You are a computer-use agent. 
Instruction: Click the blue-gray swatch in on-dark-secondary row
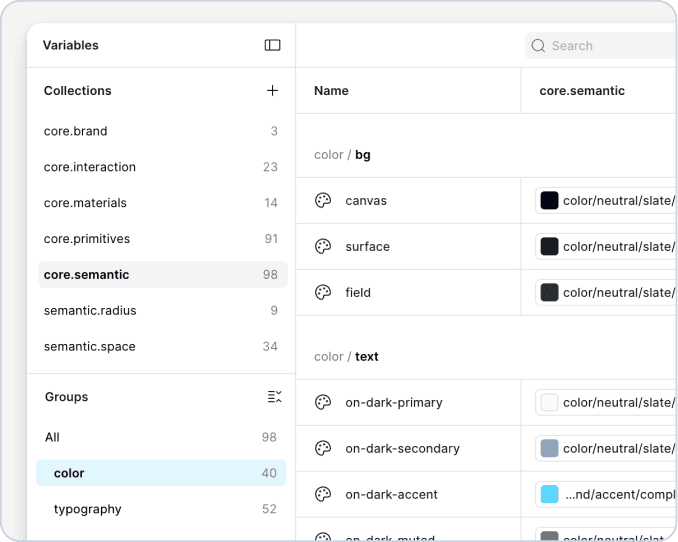[549, 448]
